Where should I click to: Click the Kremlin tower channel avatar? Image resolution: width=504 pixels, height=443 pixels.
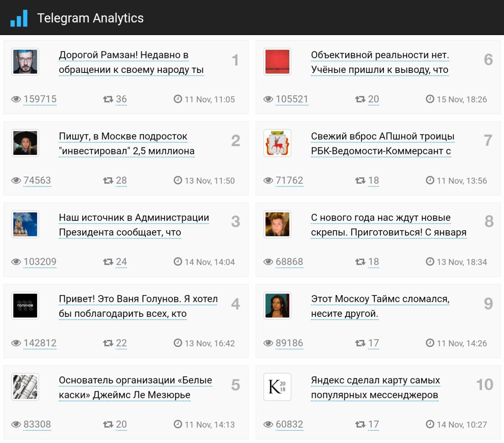(25, 224)
